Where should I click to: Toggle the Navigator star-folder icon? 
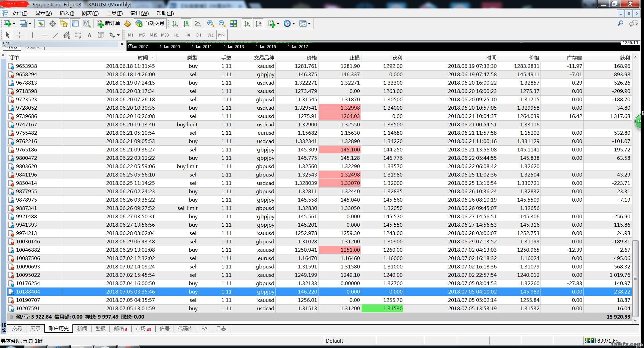click(64, 23)
